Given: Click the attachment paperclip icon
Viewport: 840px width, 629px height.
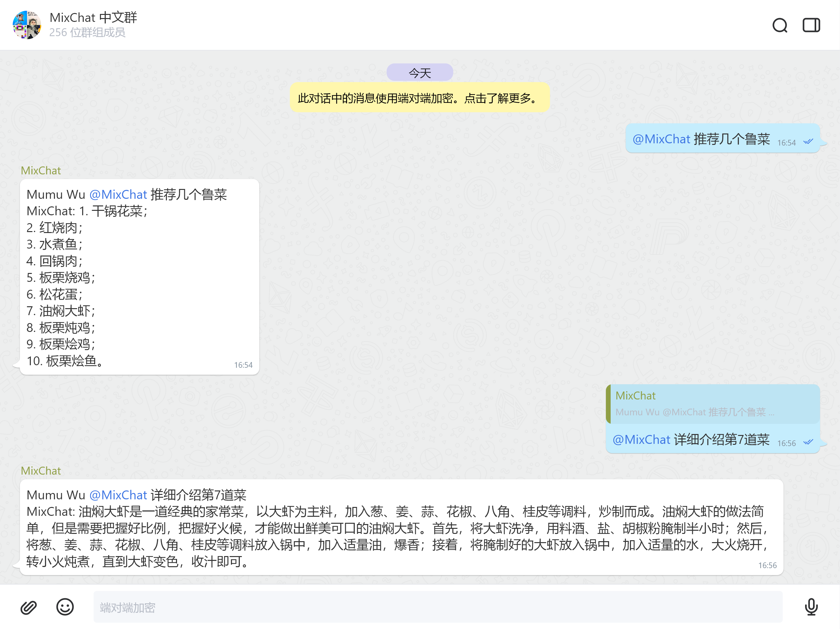Looking at the screenshot, I should pyautogui.click(x=29, y=607).
